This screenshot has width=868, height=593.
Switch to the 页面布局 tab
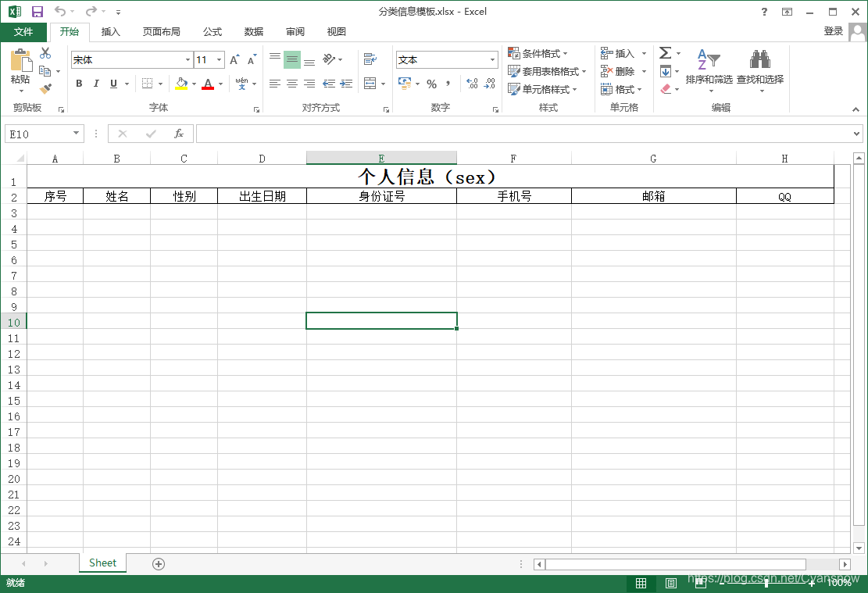[x=162, y=31]
